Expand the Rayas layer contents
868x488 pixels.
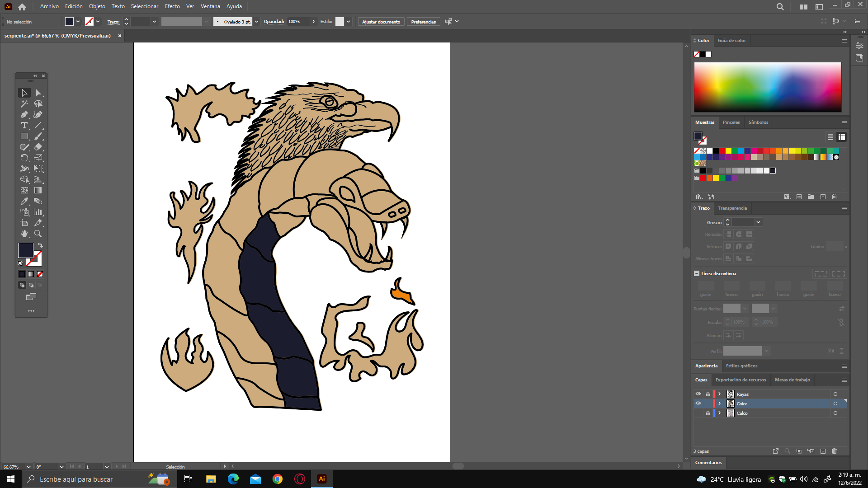click(720, 394)
